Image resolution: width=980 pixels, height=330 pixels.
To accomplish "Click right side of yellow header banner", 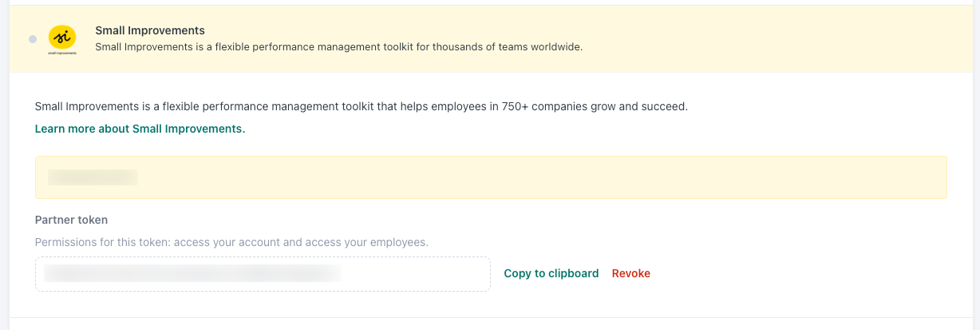I will click(798, 39).
